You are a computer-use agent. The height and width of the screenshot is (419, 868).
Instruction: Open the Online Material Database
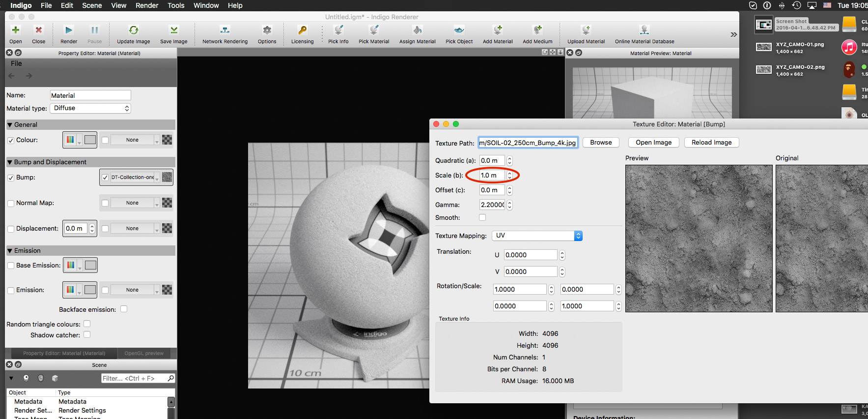(644, 30)
